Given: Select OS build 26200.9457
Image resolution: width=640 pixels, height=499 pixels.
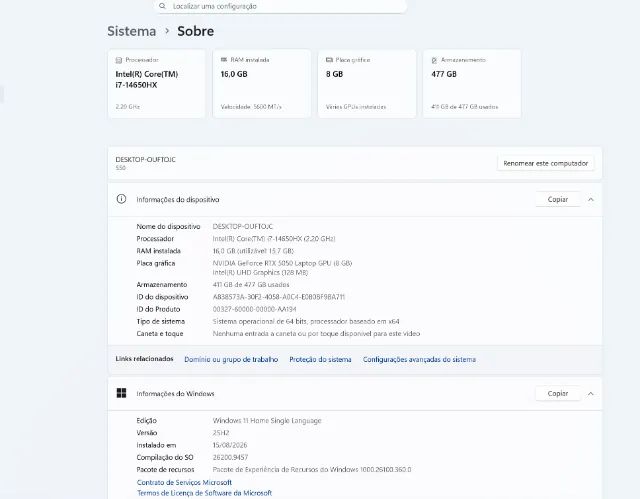Looking at the screenshot, I should pos(230,457).
